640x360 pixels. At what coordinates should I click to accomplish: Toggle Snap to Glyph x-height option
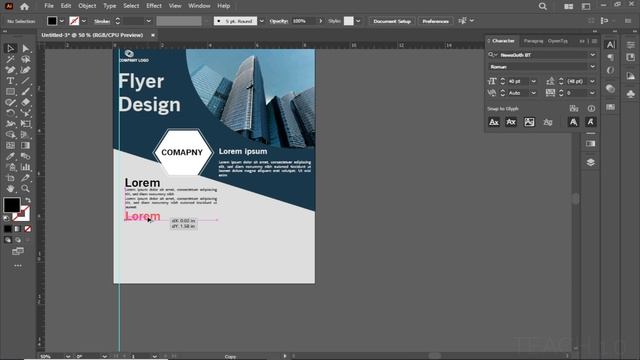tap(511, 122)
